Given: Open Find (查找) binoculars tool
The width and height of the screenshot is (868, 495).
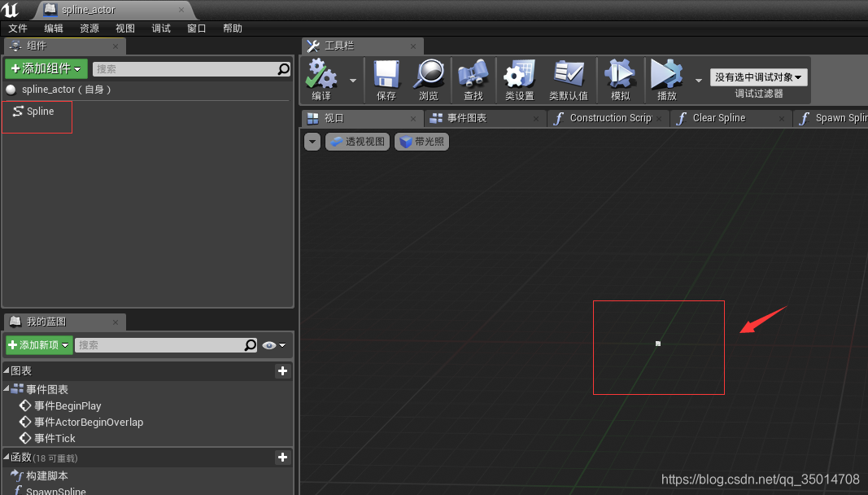Looking at the screenshot, I should [x=473, y=80].
